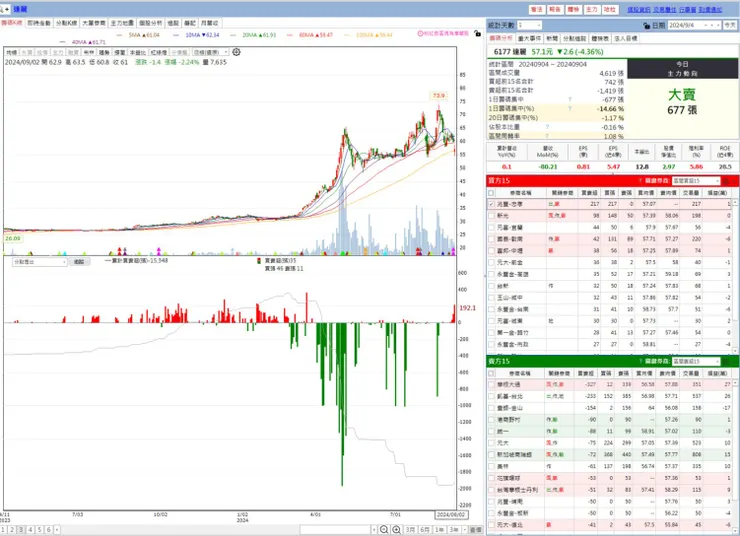Click the 今天 button
The image size is (740, 536).
(730, 25)
